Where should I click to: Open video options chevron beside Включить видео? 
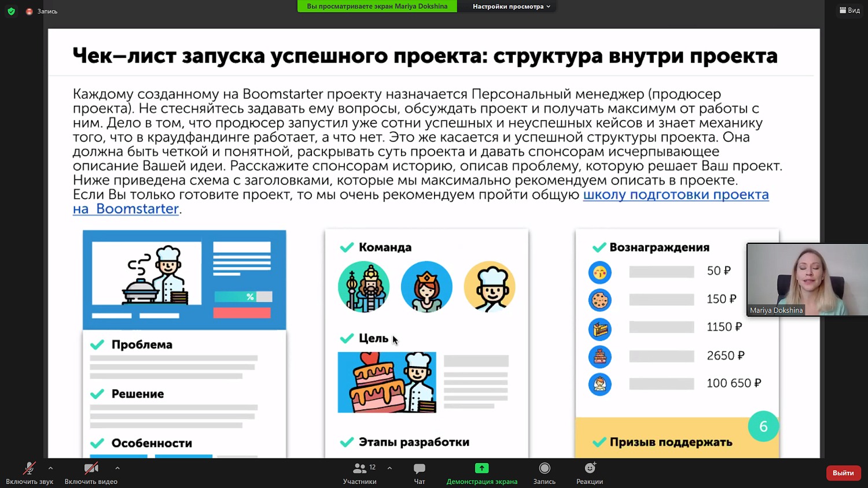click(x=117, y=469)
